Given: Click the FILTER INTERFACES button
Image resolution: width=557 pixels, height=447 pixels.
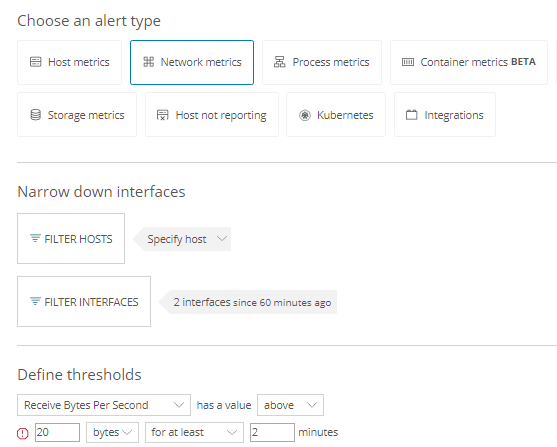Looking at the screenshot, I should point(84,301).
